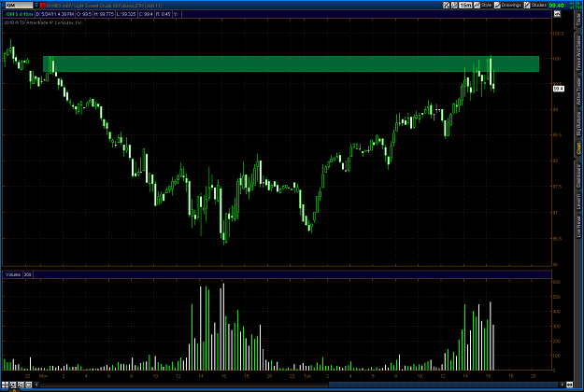Open the Drawings menu

[x=511, y=6]
